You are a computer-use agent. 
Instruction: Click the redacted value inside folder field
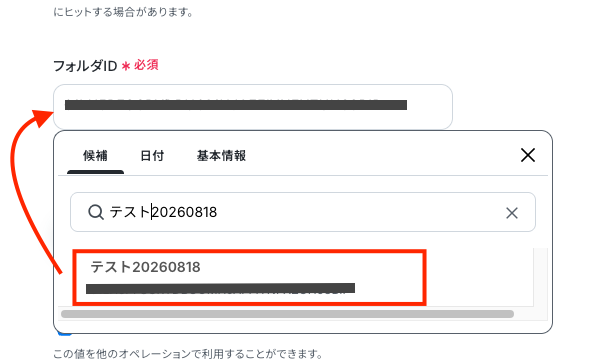coord(236,105)
